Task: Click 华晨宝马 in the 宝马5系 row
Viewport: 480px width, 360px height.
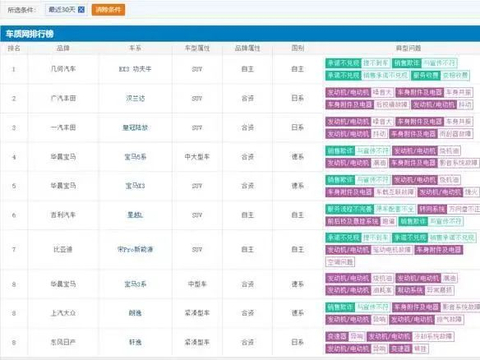Action: [x=63, y=157]
